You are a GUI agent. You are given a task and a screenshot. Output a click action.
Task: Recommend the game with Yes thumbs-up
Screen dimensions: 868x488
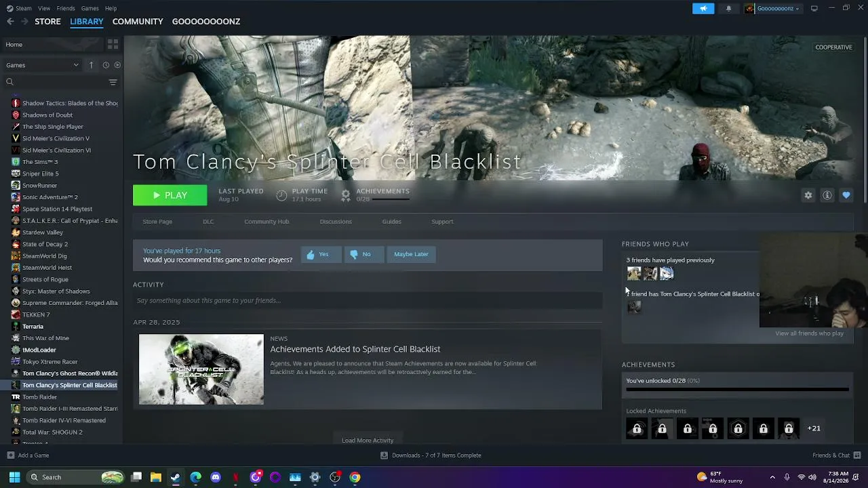click(x=321, y=254)
